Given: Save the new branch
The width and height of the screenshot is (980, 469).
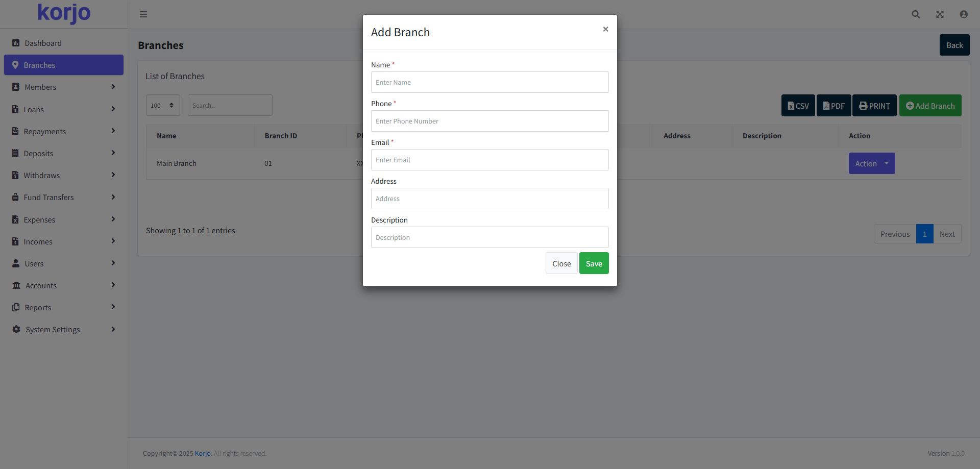Looking at the screenshot, I should pos(594,264).
